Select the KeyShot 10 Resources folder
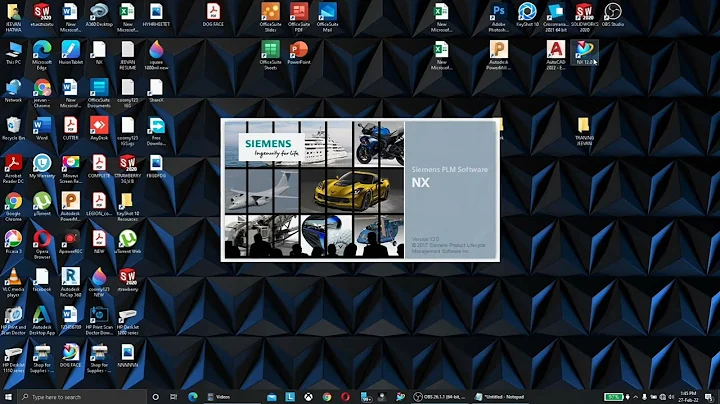720x404 pixels. click(128, 207)
